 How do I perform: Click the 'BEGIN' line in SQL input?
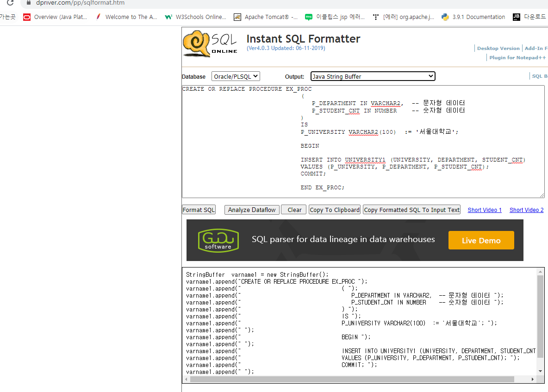tap(310, 146)
